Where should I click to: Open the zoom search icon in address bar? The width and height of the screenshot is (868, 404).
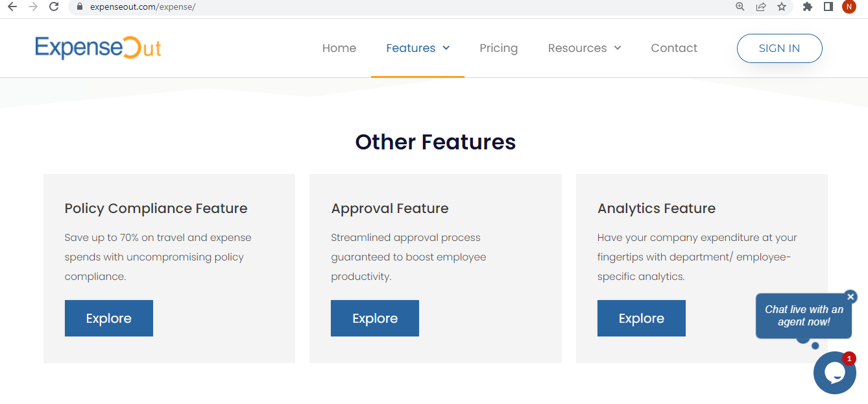(740, 8)
